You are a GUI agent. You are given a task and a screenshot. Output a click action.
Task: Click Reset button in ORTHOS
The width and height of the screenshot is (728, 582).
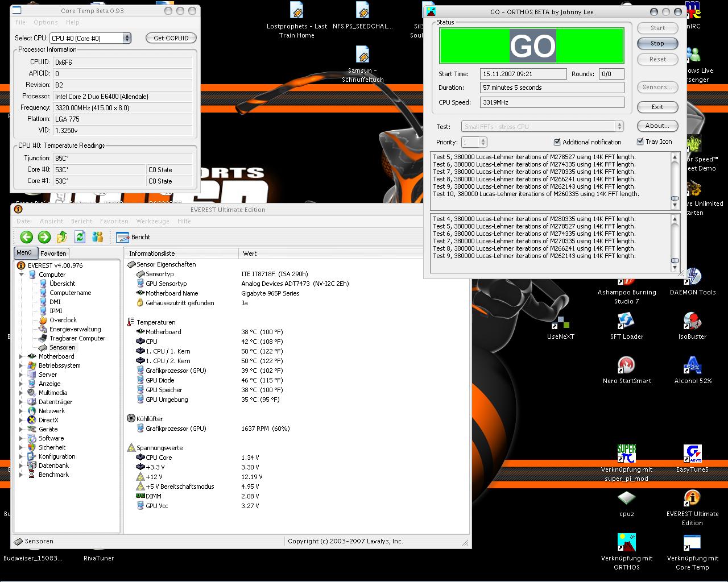(x=657, y=59)
